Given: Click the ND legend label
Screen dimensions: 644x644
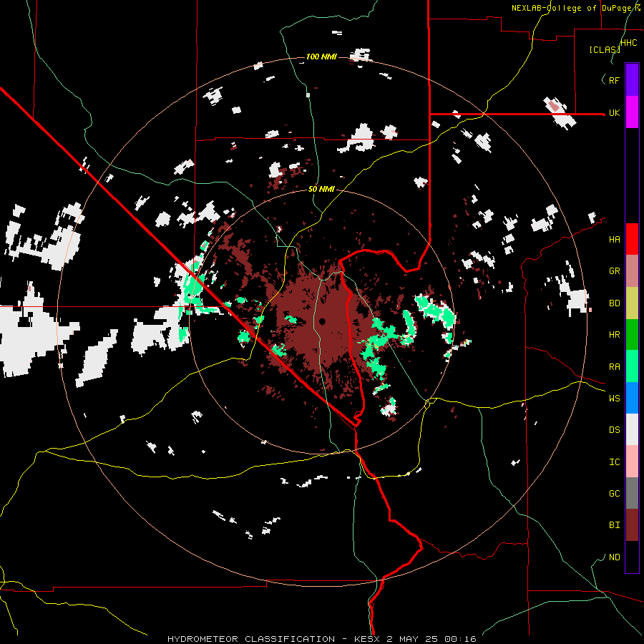Looking at the screenshot, I should coord(614,557).
